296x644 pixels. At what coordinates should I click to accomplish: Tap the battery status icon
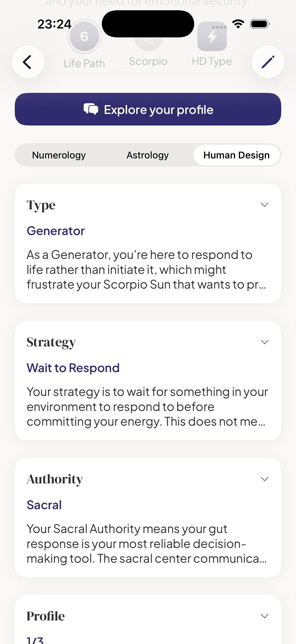coord(259,24)
